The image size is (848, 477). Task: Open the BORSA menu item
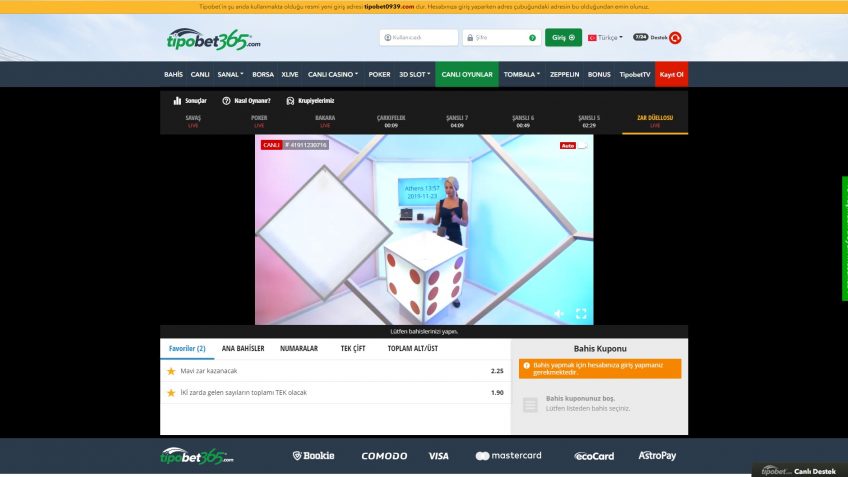pyautogui.click(x=263, y=75)
